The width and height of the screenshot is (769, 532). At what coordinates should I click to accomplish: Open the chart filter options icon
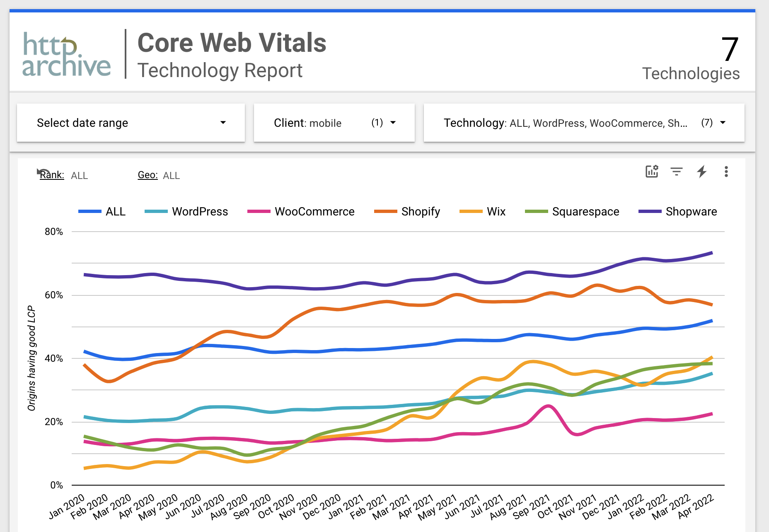677,171
